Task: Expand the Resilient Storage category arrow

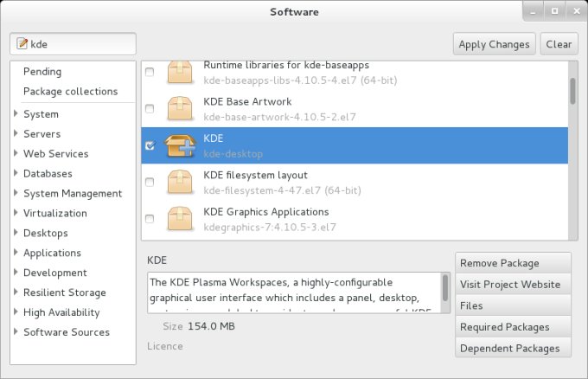Action: [x=16, y=292]
